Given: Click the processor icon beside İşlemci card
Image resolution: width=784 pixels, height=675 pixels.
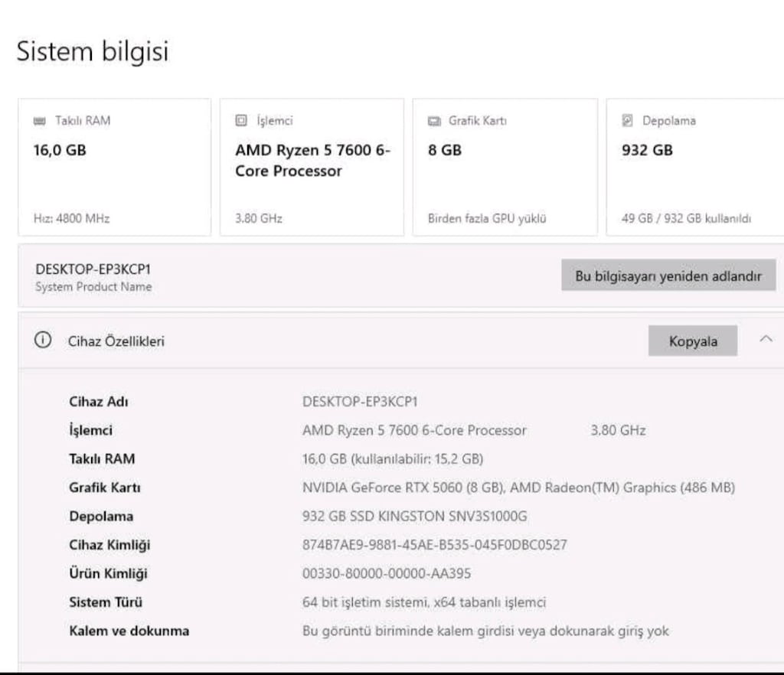Looking at the screenshot, I should click(x=241, y=120).
